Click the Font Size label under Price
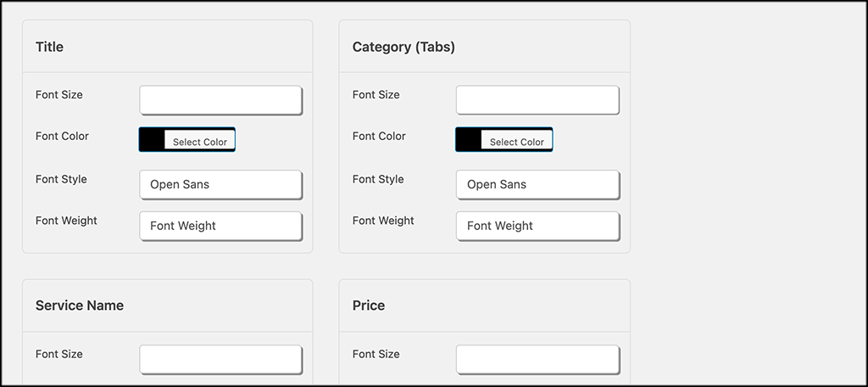The height and width of the screenshot is (387, 868). tap(376, 354)
